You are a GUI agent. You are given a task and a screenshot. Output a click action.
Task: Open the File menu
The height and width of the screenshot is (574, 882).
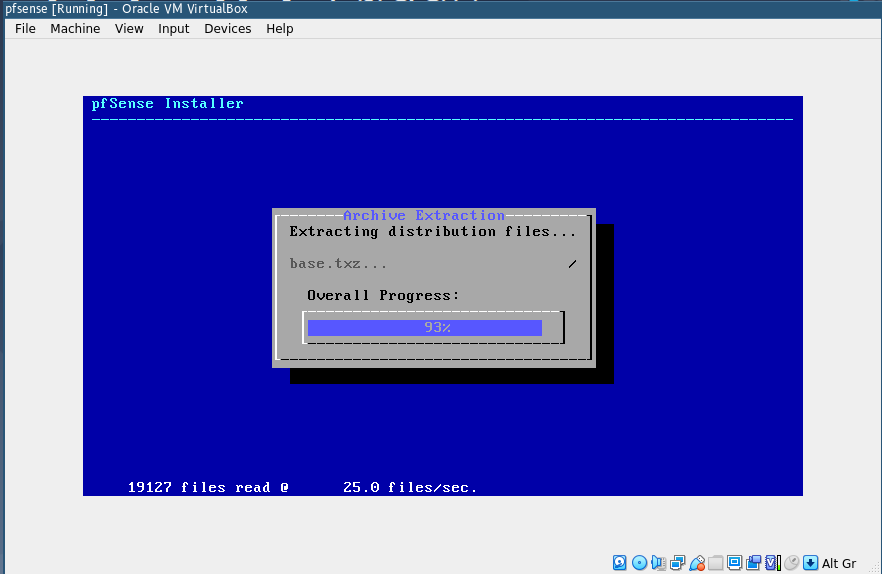[x=25, y=29]
